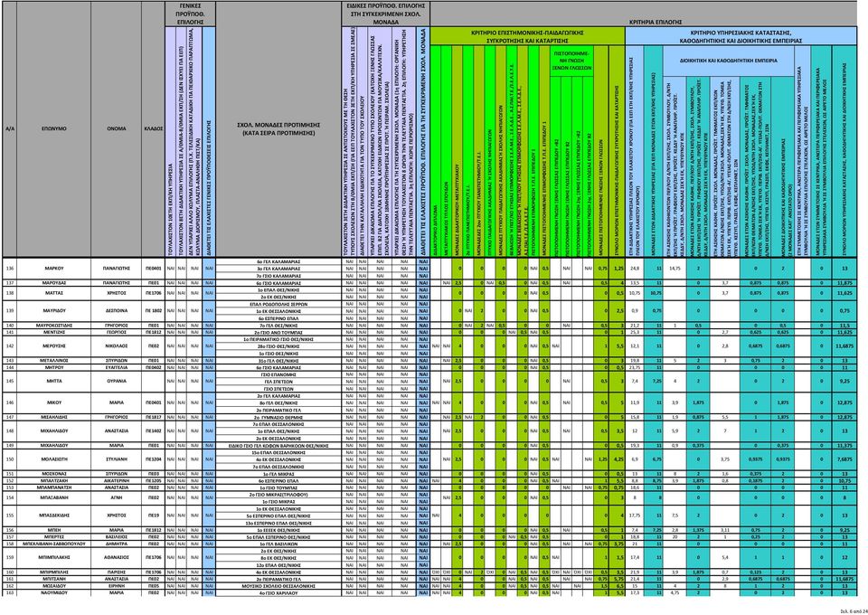The height and width of the screenshot is (615, 868).
Task: Click school cell 'ΕΙΔΙΚΟ Γ/ΣΙΟ ΓΕΛ ΚΩΦΩΝ ΒΑΡΗΚΟΩΝ ΘΕΣ/ΝΙΚΗΣ'
Action: (278, 446)
